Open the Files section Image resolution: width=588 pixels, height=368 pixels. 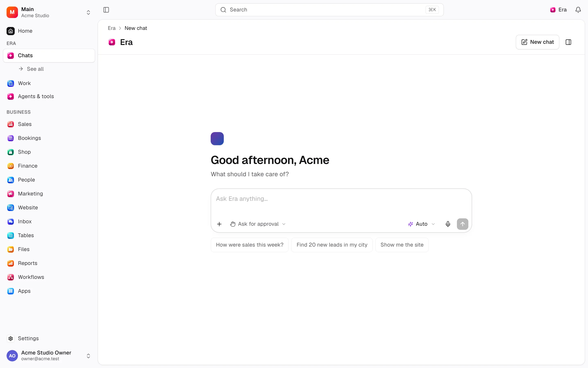pyautogui.click(x=49, y=249)
